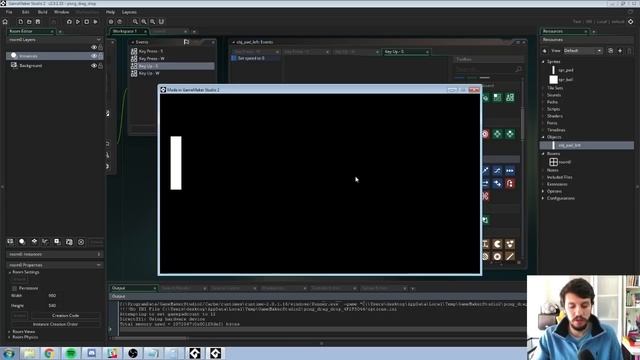
Task: Run the game with the play icon
Action: click(78, 22)
